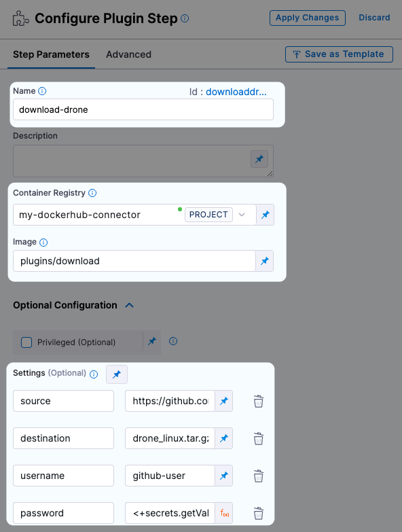
Task: Click the info icon beside Configure Plugin Step
Action: (185, 18)
